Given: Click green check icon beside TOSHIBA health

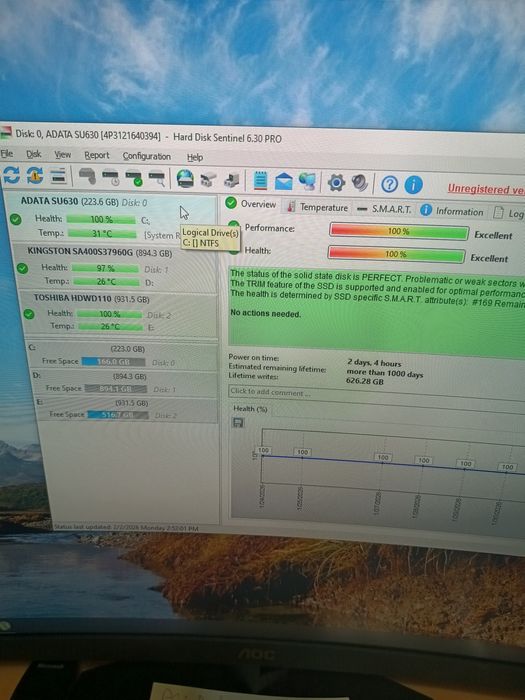Looking at the screenshot, I should 29,314.
